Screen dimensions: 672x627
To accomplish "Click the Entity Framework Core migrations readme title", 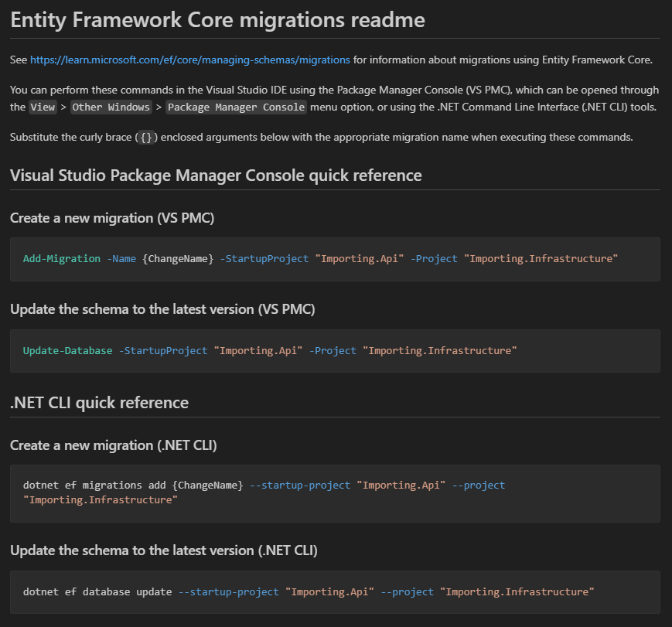I will (x=217, y=19).
